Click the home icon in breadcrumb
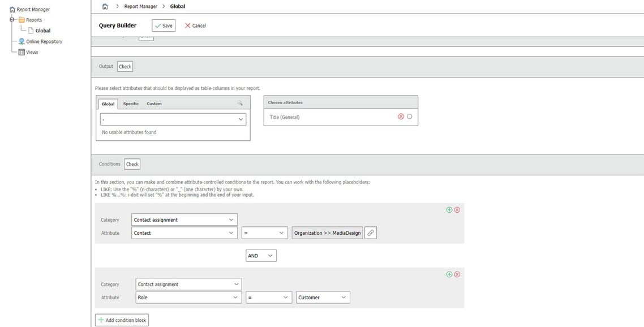 pos(105,6)
